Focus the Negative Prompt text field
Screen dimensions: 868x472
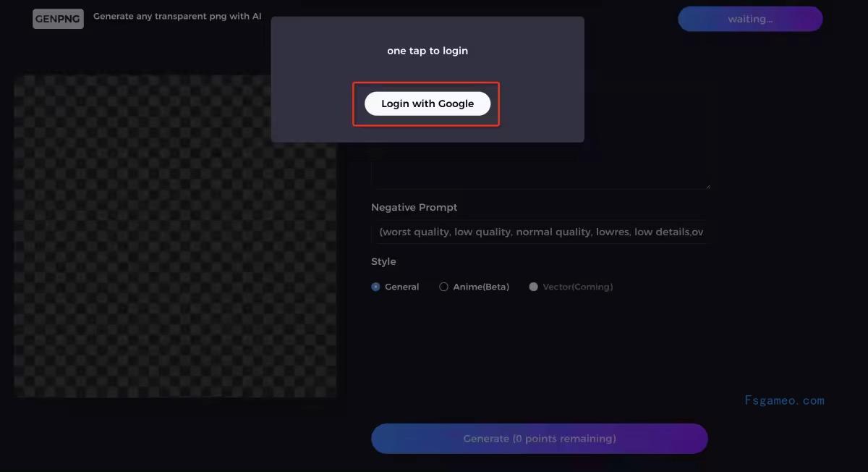click(x=540, y=232)
